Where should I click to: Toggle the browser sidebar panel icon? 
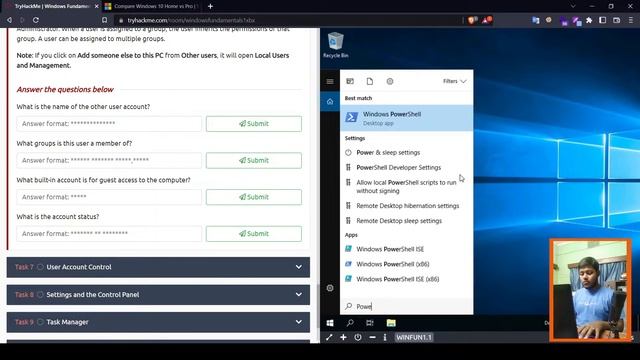(x=602, y=20)
